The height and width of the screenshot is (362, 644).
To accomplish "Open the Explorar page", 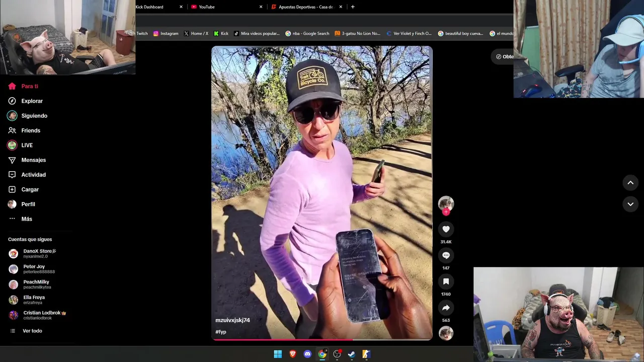I will tap(25, 101).
